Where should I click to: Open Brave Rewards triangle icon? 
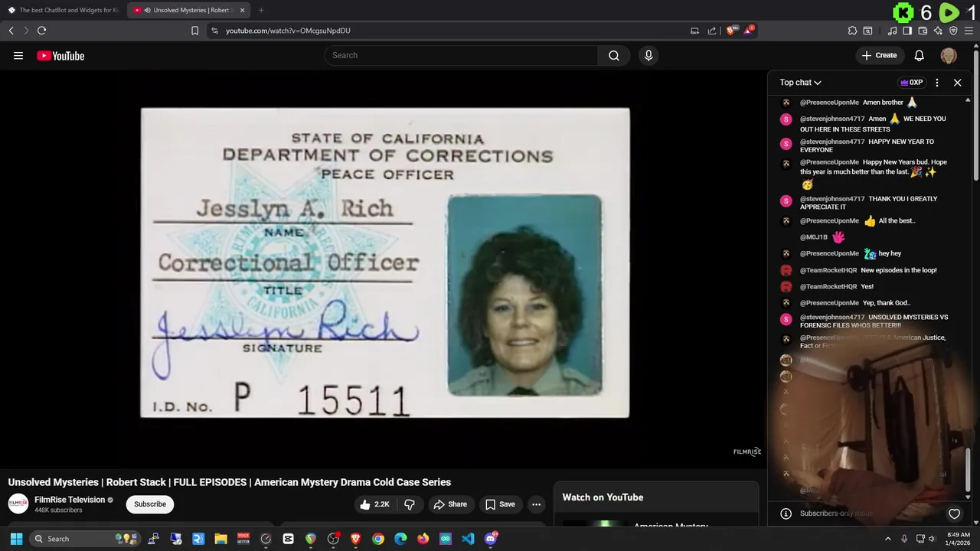(x=749, y=31)
